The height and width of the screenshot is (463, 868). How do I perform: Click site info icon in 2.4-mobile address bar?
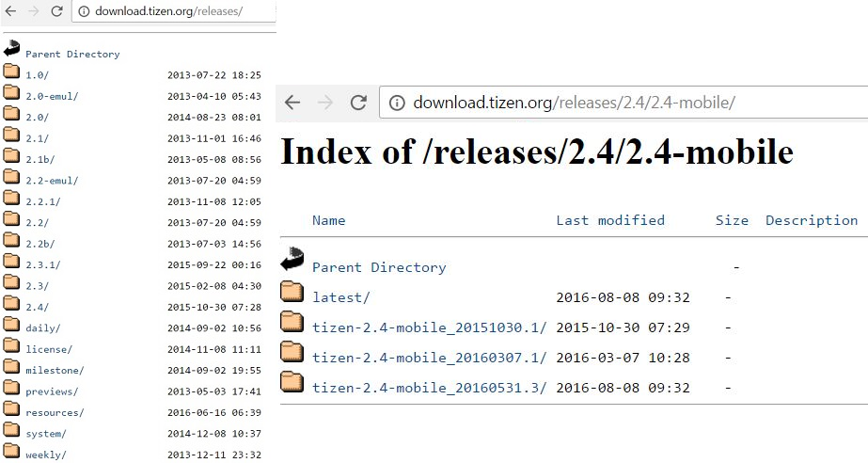(x=397, y=103)
